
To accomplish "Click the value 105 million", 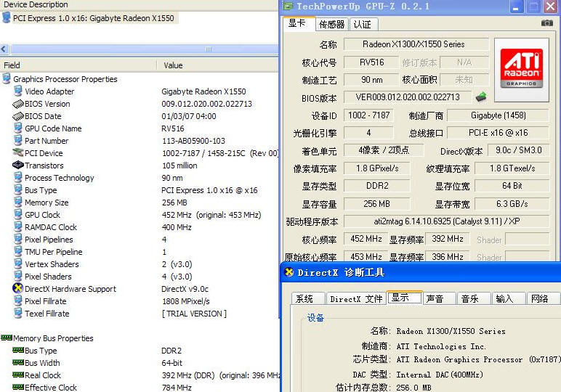I will coord(179,166).
